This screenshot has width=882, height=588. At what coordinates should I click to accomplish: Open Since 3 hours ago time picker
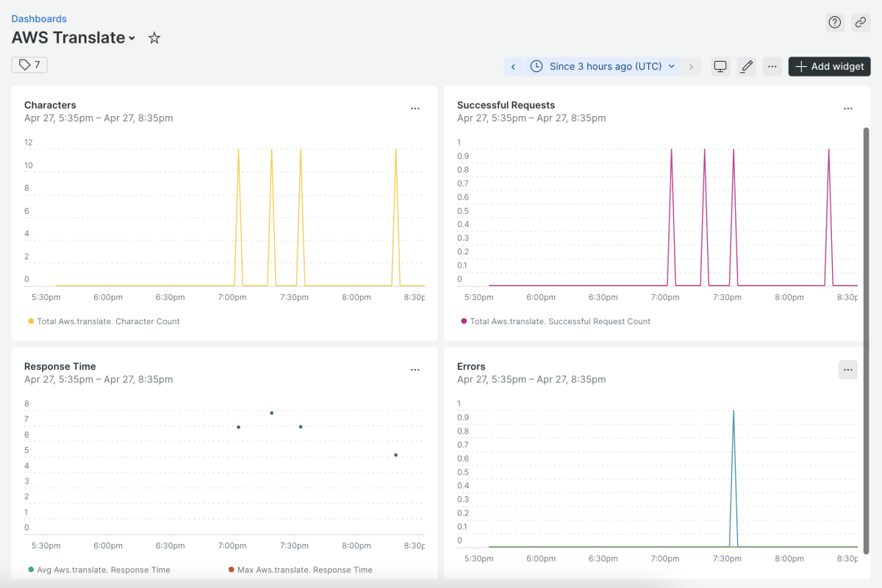[x=602, y=66]
